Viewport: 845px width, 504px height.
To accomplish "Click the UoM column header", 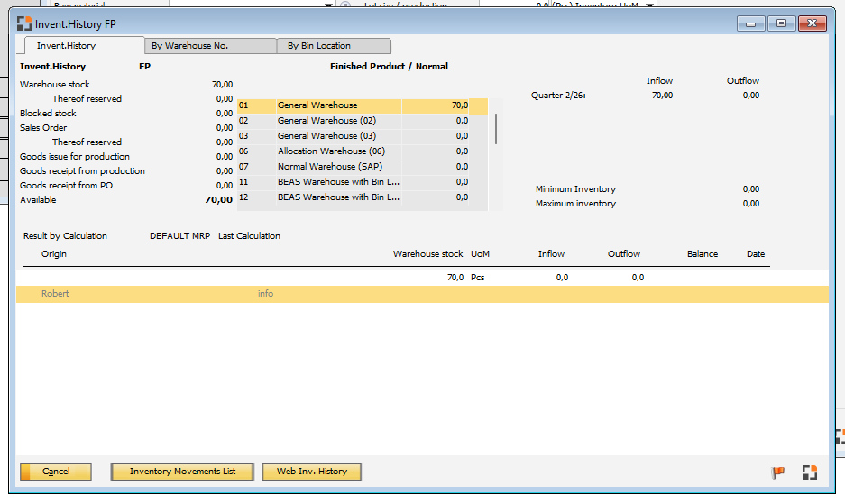I will (x=480, y=254).
